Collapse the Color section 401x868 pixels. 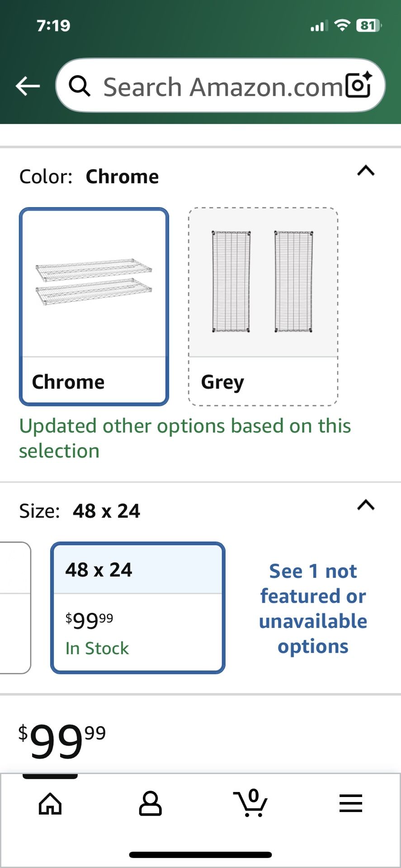(365, 171)
